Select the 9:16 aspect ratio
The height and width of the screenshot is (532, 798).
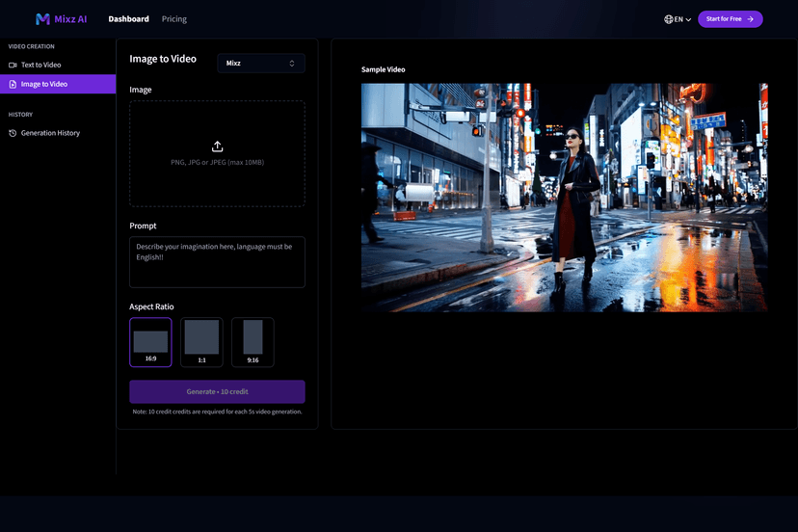[x=253, y=342]
